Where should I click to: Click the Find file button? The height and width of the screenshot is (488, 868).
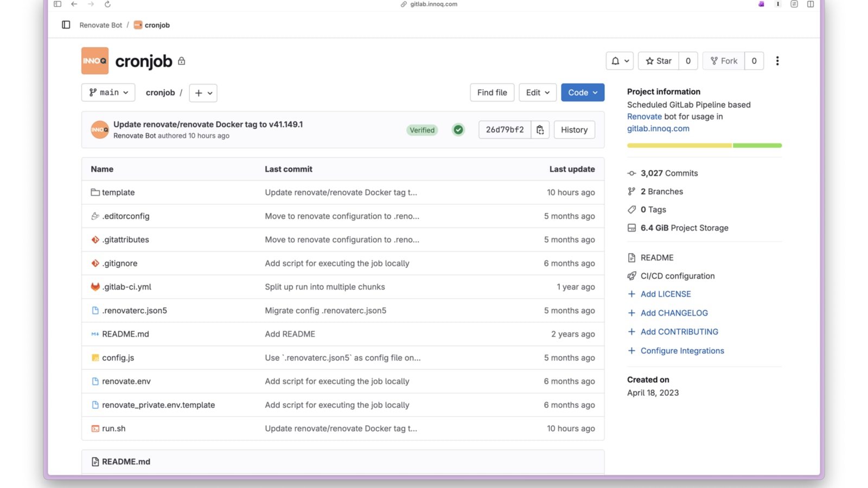pyautogui.click(x=492, y=93)
